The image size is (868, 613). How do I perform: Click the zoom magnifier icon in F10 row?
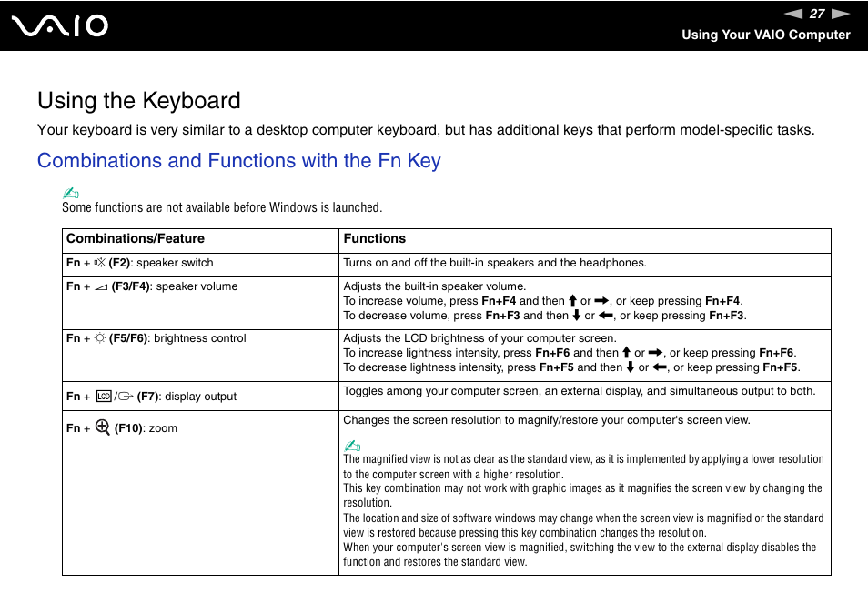(x=103, y=427)
